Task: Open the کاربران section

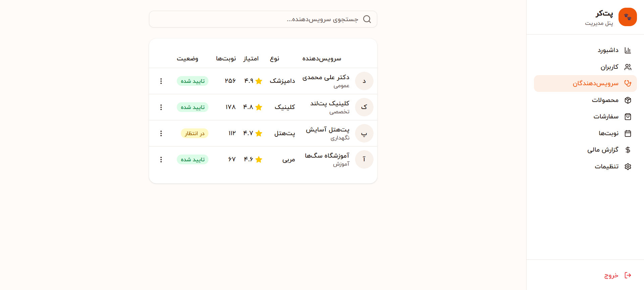Action: click(585, 67)
